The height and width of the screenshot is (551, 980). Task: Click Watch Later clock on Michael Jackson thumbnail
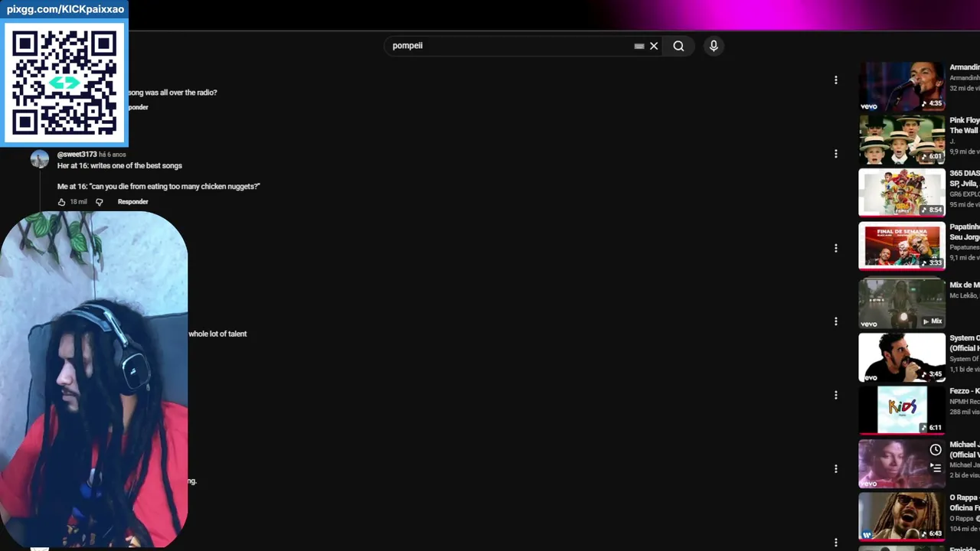click(x=936, y=450)
